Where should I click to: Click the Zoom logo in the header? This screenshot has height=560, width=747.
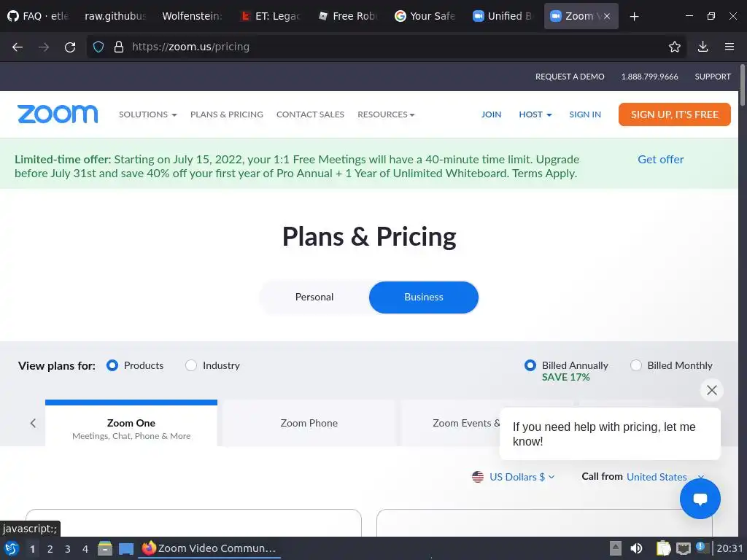tap(58, 114)
